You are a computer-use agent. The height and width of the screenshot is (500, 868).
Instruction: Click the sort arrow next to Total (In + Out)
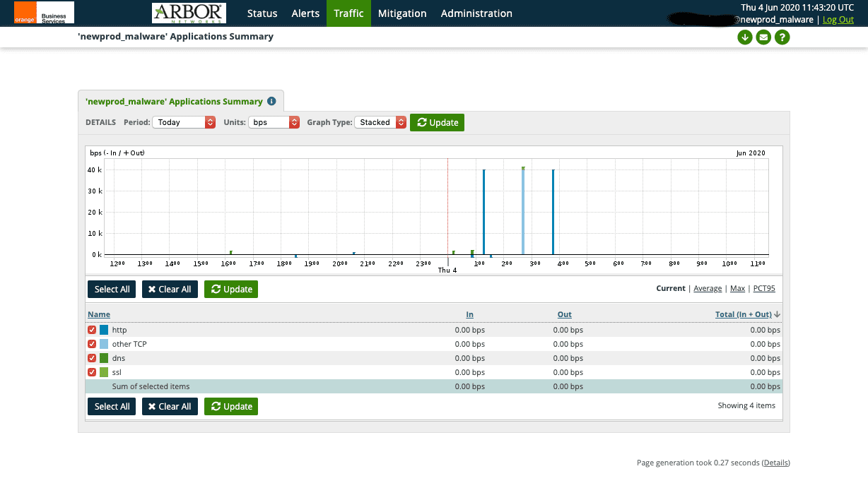778,315
